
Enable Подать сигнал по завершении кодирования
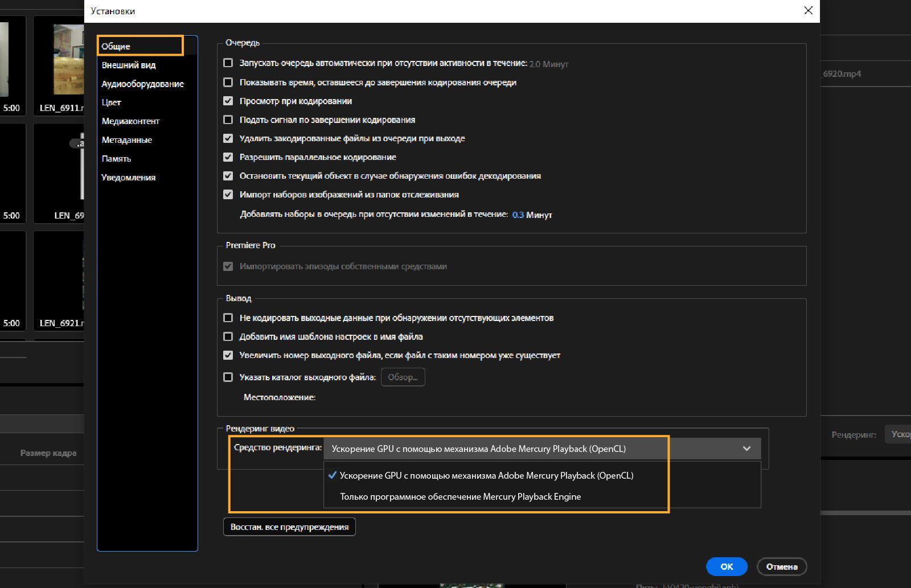228,120
